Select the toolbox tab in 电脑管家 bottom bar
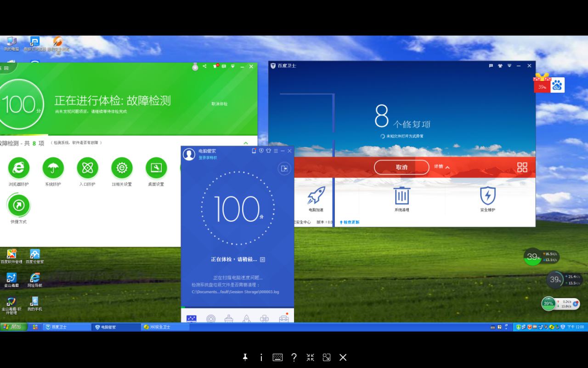 pos(284,318)
